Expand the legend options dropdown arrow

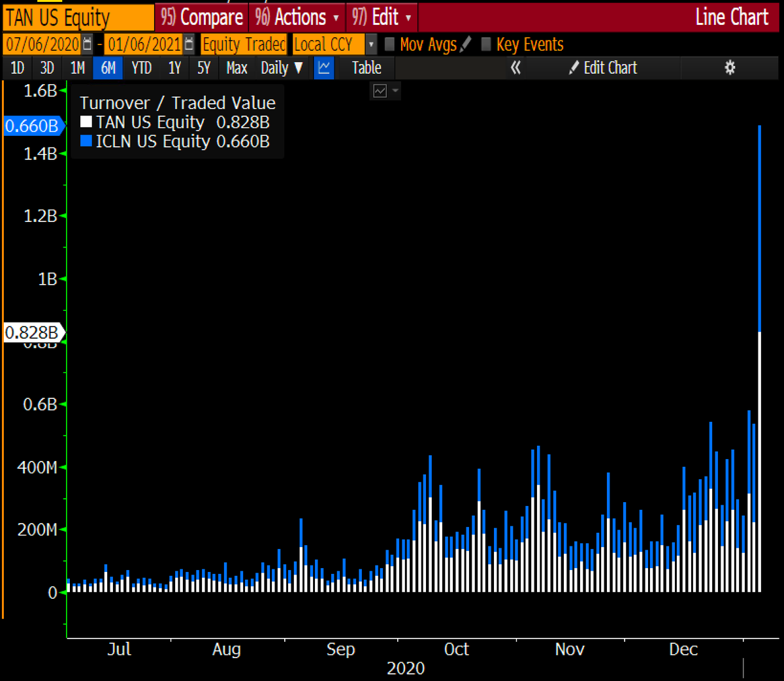pyautogui.click(x=395, y=91)
